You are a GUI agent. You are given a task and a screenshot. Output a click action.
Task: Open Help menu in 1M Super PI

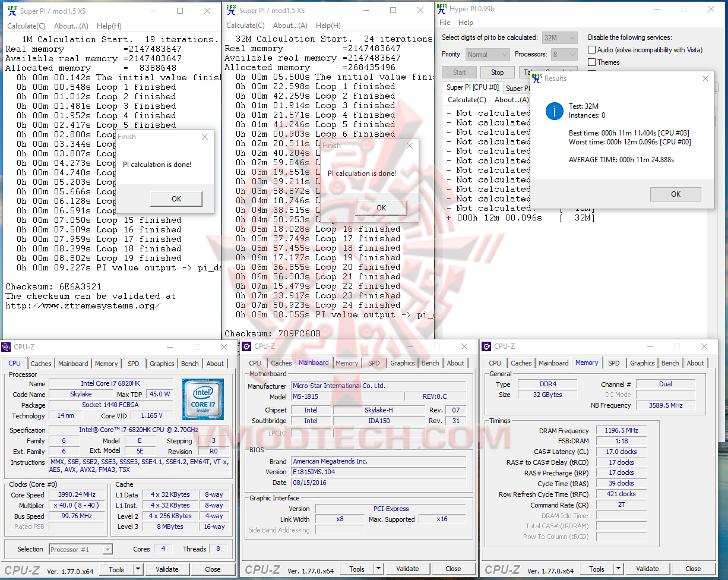point(109,26)
